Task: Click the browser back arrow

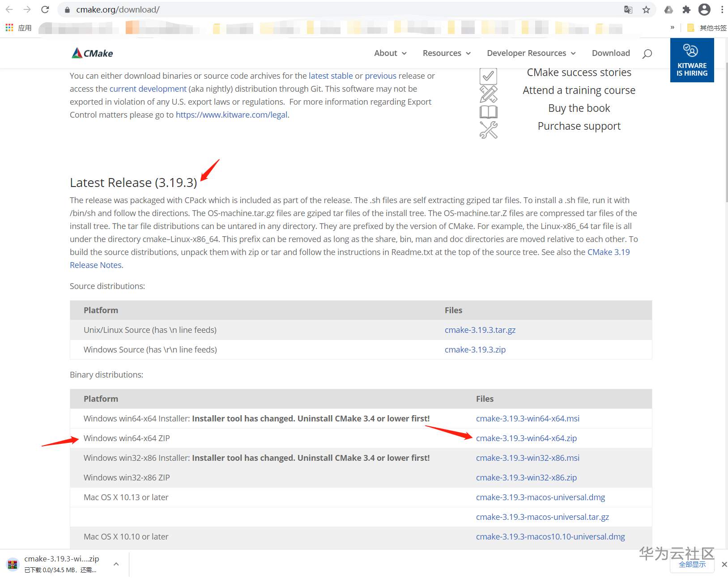Action: tap(9, 9)
